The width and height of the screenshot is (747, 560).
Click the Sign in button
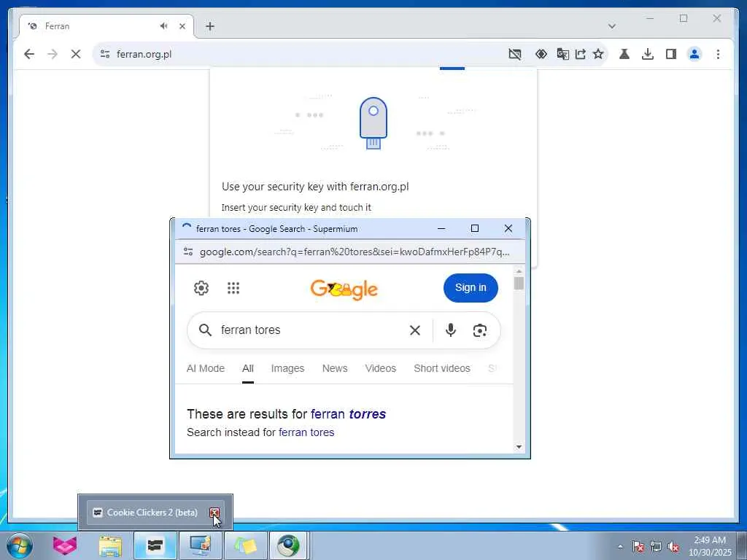pos(471,287)
